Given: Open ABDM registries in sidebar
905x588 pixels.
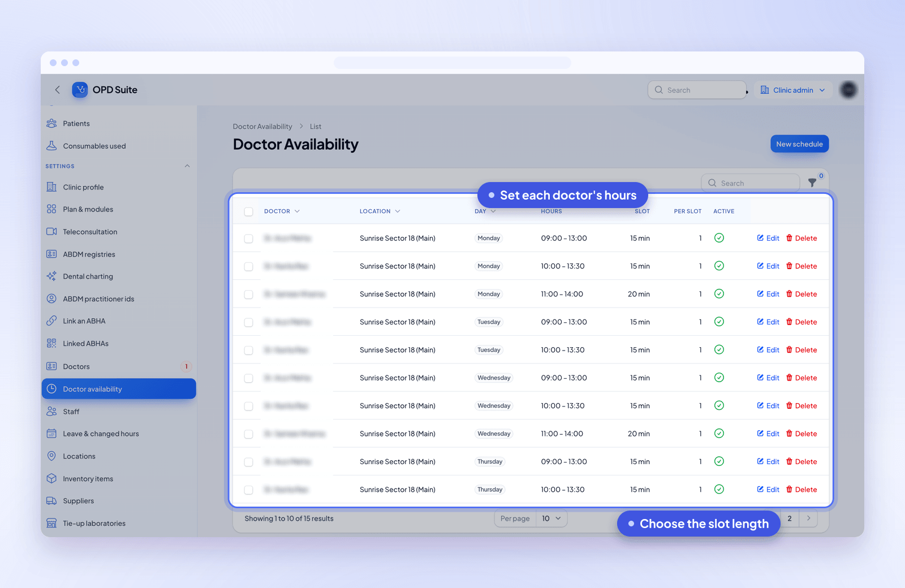Looking at the screenshot, I should [x=119, y=254].
